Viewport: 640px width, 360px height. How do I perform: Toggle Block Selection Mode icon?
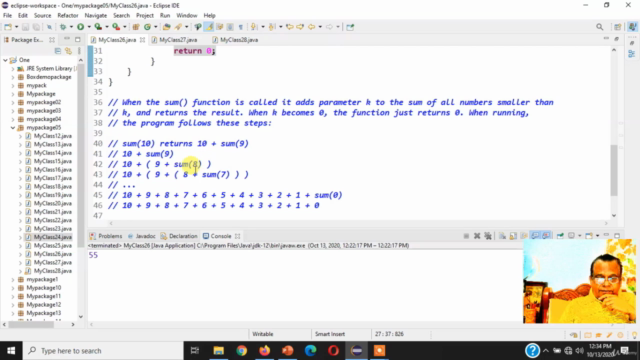(230, 27)
